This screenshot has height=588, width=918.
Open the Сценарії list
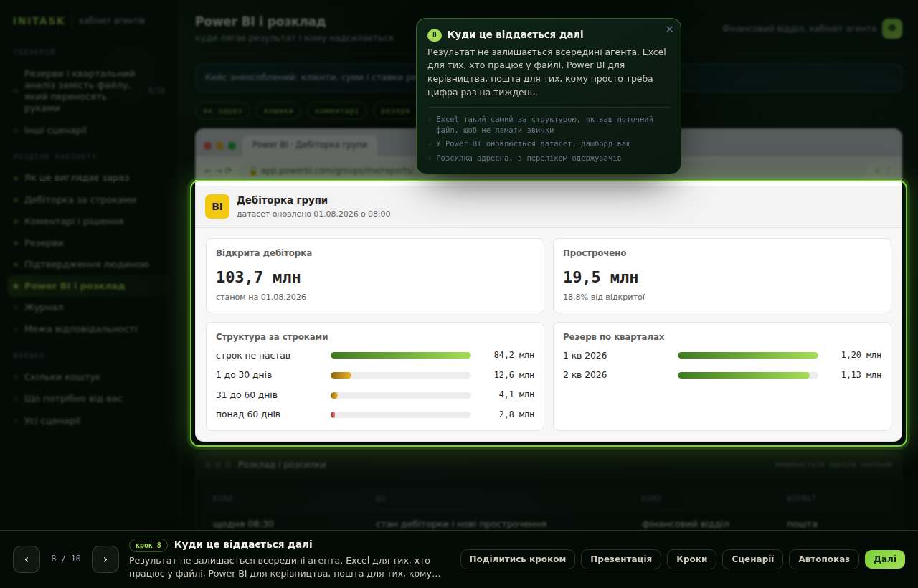(753, 559)
